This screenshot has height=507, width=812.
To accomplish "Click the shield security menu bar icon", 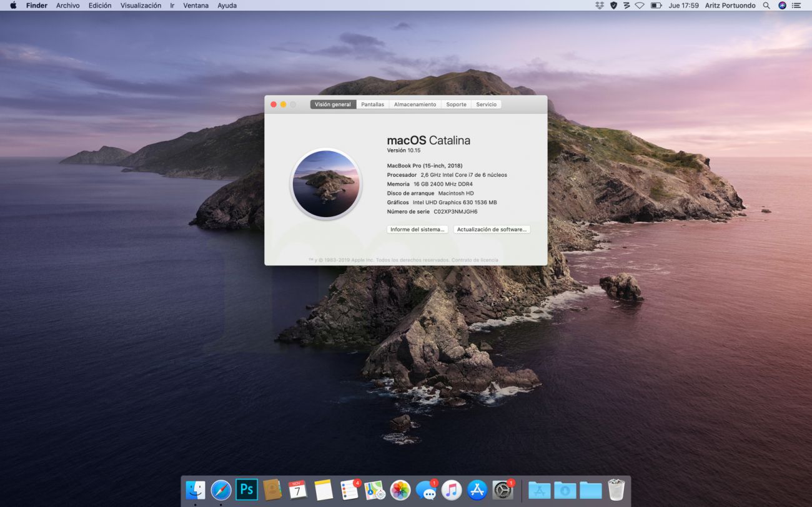I will tap(613, 6).
